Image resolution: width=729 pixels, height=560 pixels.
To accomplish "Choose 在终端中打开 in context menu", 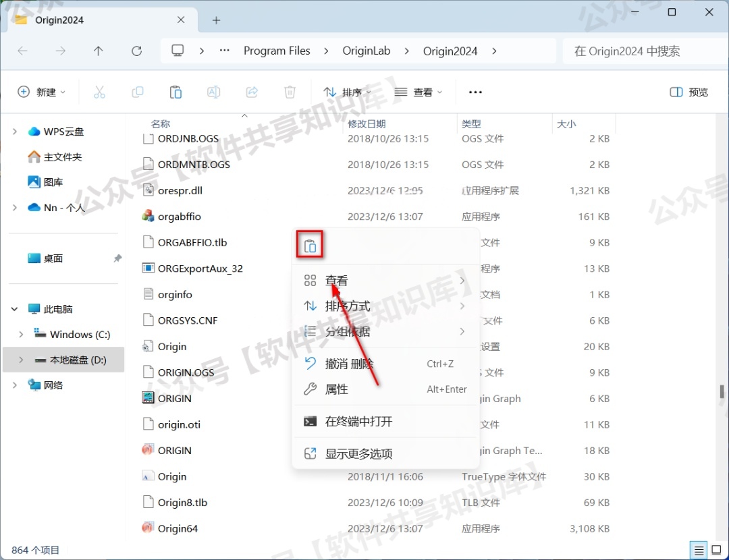I will [385, 421].
